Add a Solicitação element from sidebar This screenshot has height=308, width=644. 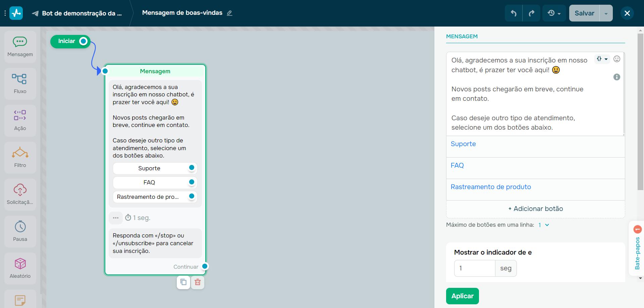click(20, 194)
